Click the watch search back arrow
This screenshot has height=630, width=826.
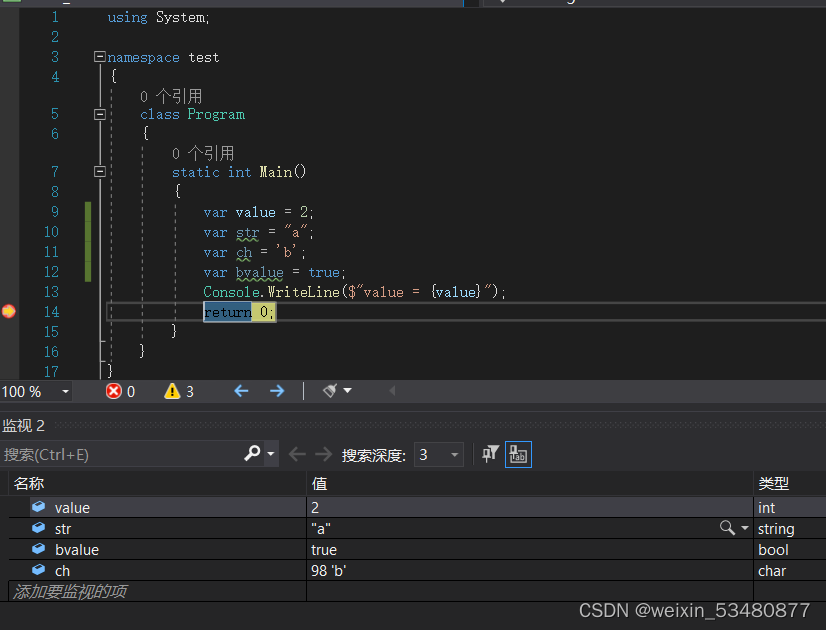point(298,454)
